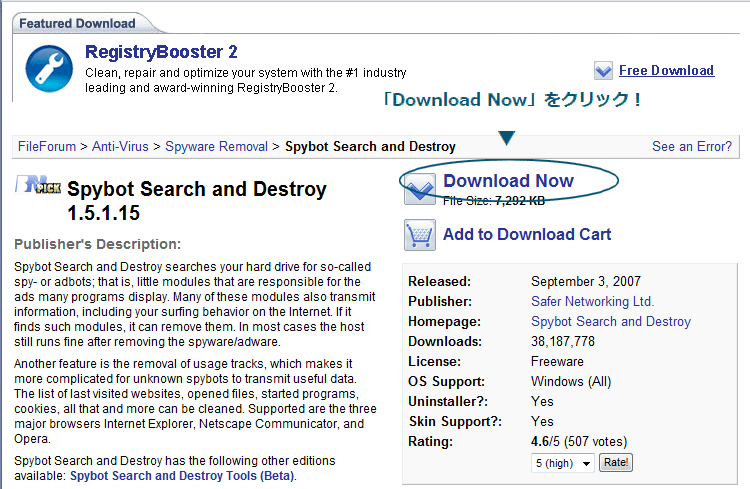Click the Freeware license value

557,362
